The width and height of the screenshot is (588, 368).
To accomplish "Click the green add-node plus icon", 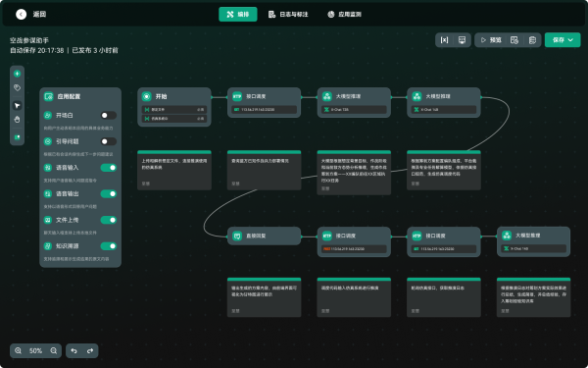I will click(17, 74).
